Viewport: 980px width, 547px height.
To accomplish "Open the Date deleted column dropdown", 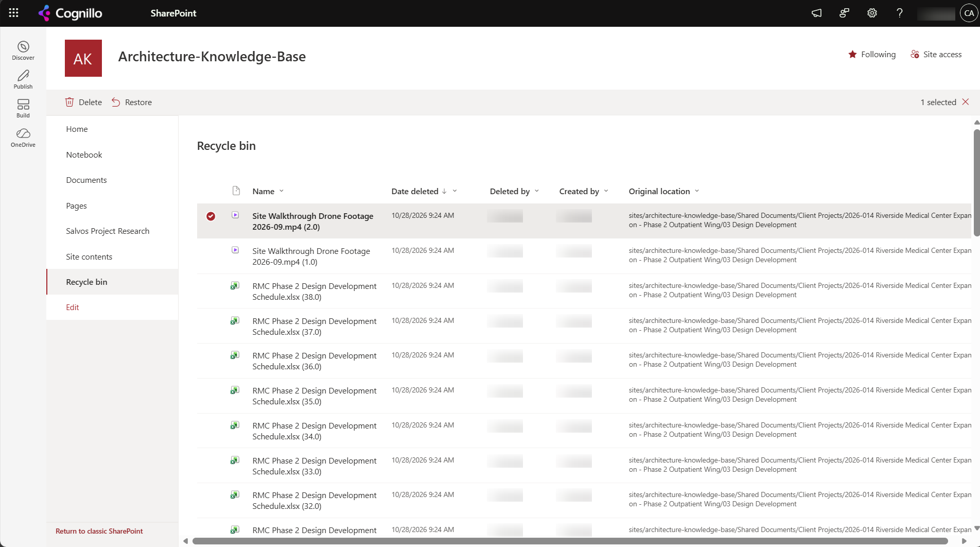I will point(455,191).
